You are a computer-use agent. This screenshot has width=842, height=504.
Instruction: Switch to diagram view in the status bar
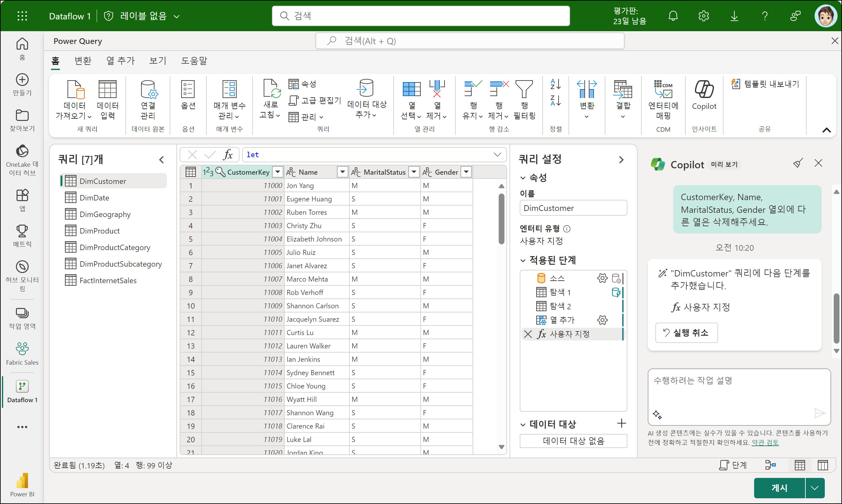click(x=770, y=465)
